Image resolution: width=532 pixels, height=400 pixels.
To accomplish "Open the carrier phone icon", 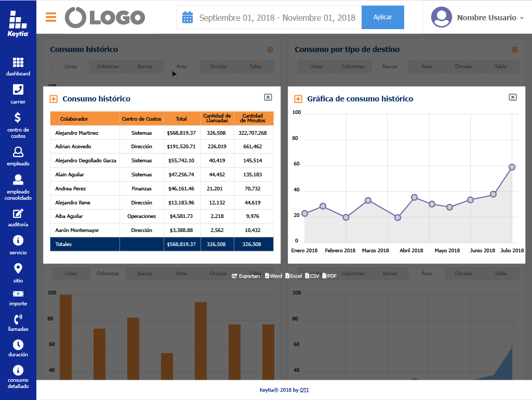I will 18,89.
